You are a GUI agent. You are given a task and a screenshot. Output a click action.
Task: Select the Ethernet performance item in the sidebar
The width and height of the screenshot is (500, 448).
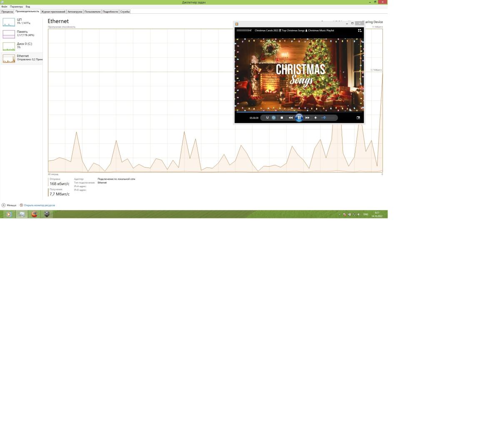coord(22,58)
